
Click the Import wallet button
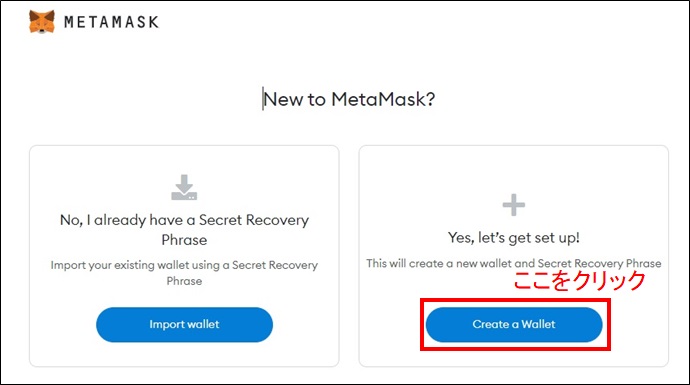pos(184,324)
